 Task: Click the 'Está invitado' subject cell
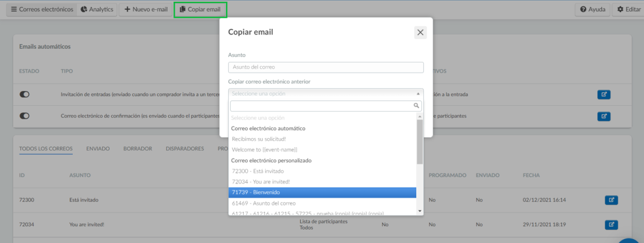(84, 200)
